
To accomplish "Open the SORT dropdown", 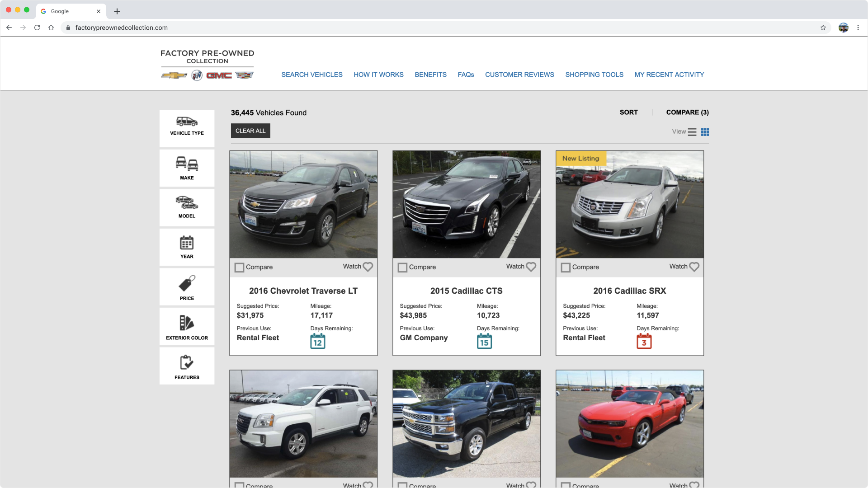I will [628, 113].
